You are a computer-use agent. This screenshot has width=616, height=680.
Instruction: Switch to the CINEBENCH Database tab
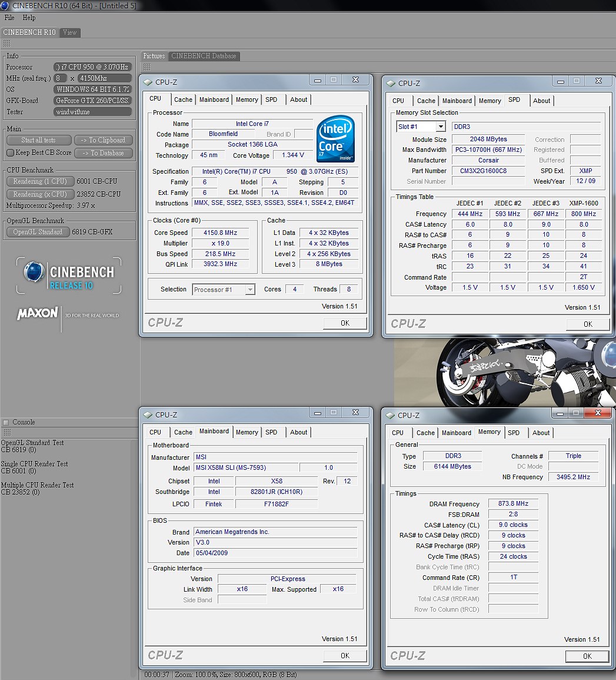[204, 56]
